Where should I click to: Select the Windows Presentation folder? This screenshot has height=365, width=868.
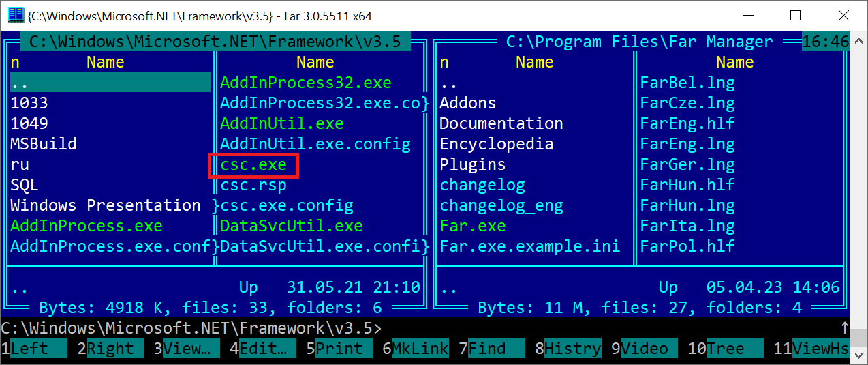click(x=106, y=205)
